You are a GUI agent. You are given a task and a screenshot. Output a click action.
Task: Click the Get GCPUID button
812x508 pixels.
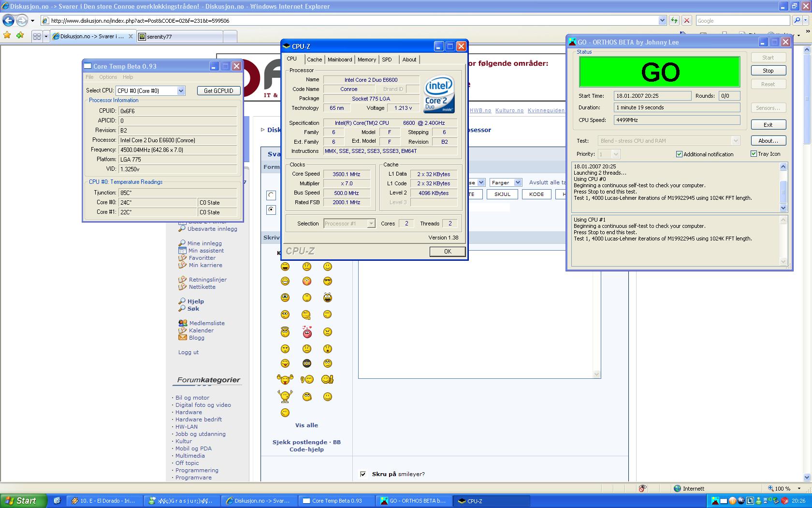click(218, 90)
